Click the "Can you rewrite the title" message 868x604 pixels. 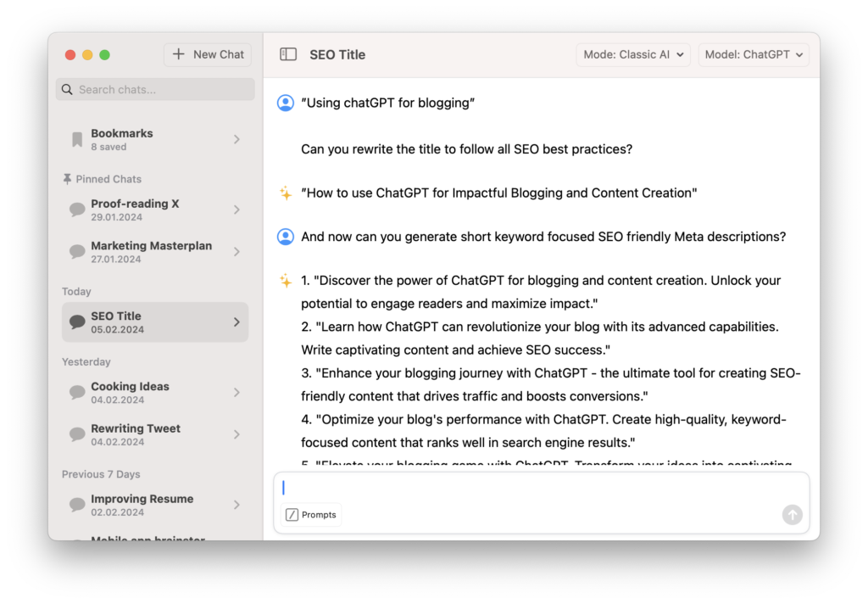point(467,149)
